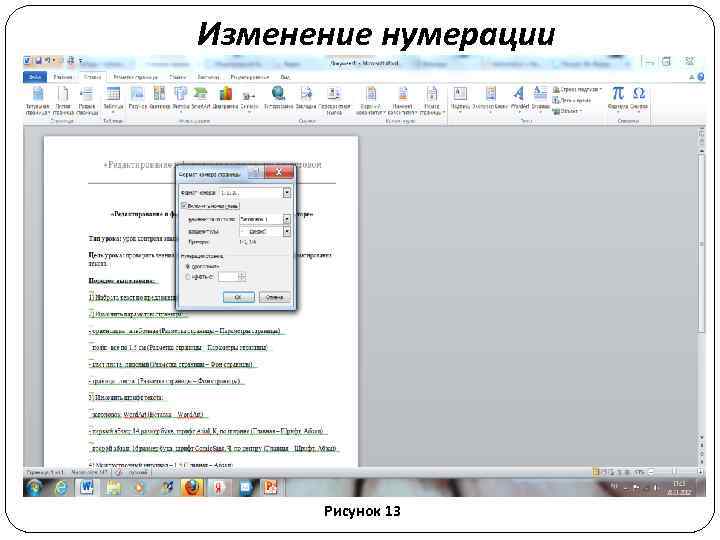Insert date and time (Дата и время)

tap(572, 100)
